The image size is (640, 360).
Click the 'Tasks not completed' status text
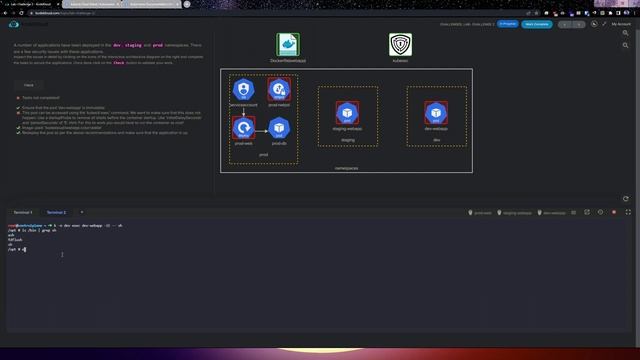[x=41, y=98]
